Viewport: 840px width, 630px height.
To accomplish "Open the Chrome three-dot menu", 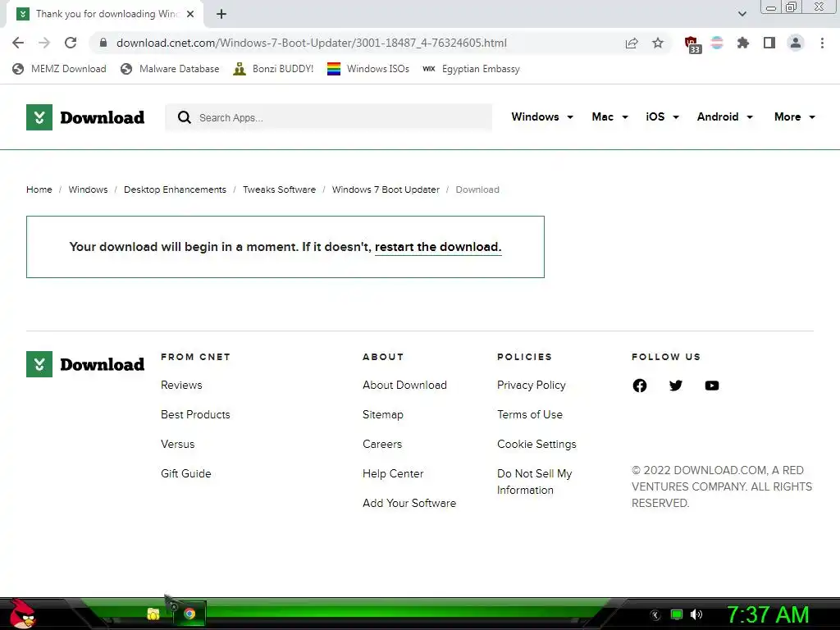I will click(822, 43).
